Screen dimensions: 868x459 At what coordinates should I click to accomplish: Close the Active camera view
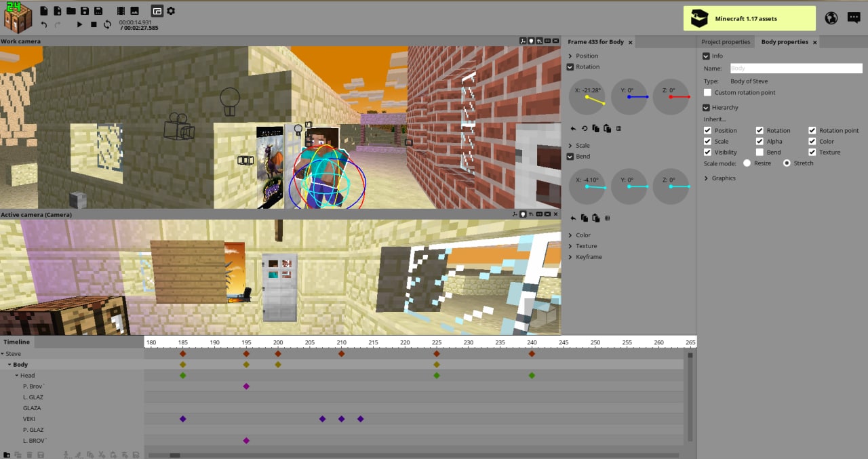tap(555, 214)
